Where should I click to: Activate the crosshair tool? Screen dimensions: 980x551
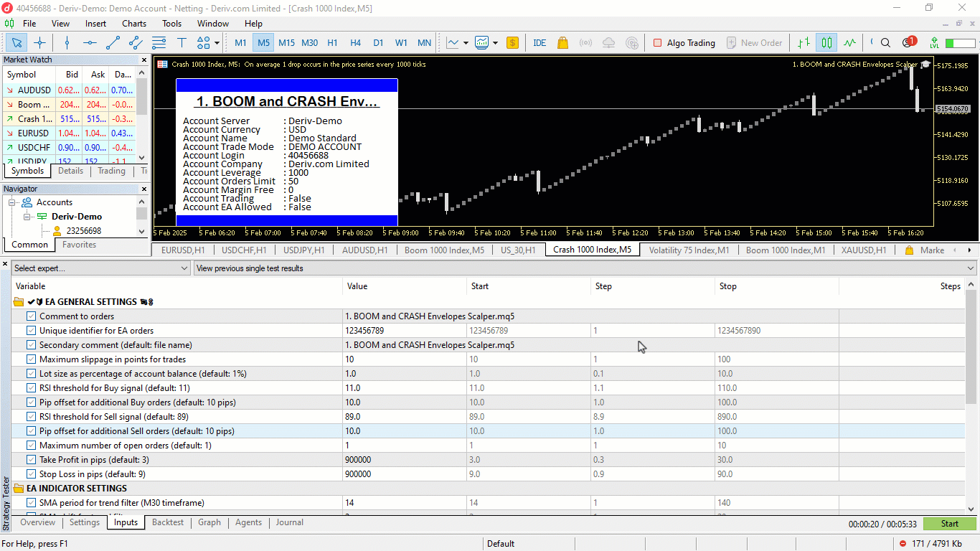(x=39, y=42)
